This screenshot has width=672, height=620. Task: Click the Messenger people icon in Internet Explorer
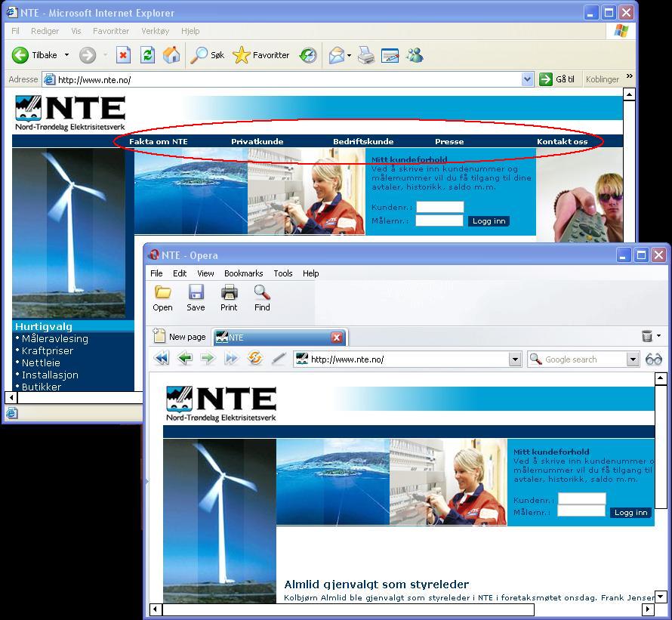tap(415, 55)
